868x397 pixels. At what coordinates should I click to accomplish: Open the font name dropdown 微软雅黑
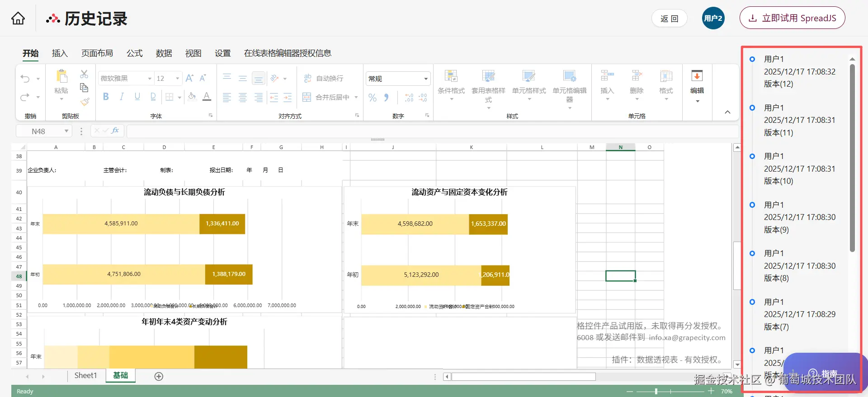pos(126,78)
